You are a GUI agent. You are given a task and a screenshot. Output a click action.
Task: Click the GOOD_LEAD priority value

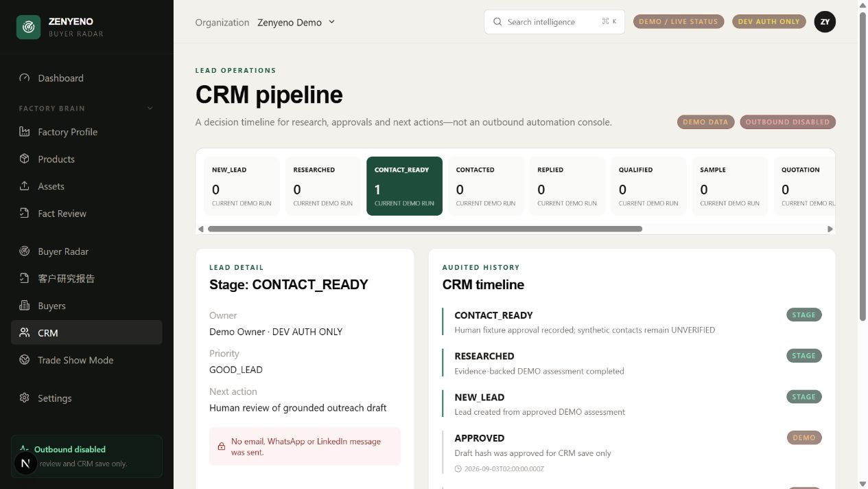click(236, 369)
